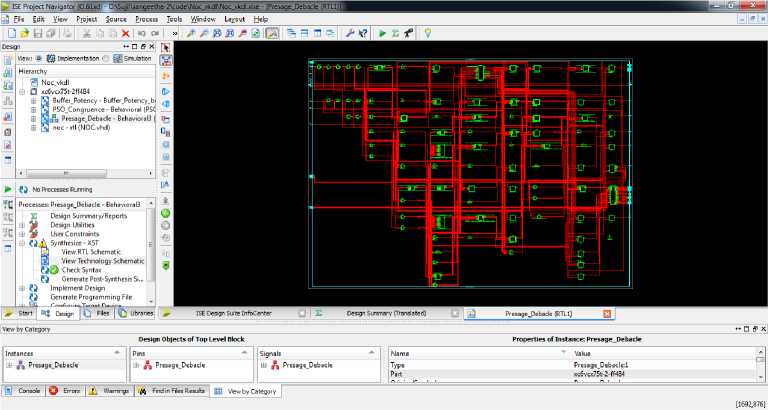
Task: Click the Save file toolbar icon
Action: (x=37, y=33)
